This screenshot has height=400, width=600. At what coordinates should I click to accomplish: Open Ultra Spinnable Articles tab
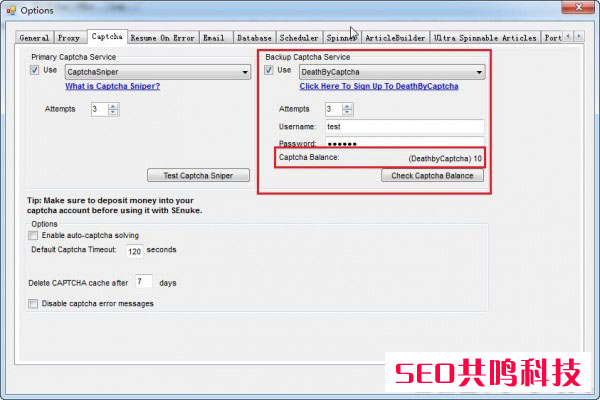point(485,38)
